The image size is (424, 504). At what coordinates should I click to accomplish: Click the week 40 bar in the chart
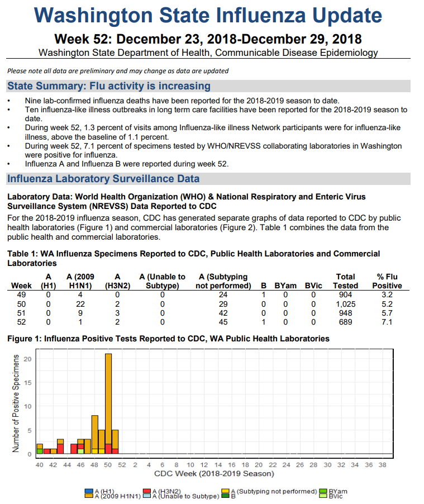40,448
